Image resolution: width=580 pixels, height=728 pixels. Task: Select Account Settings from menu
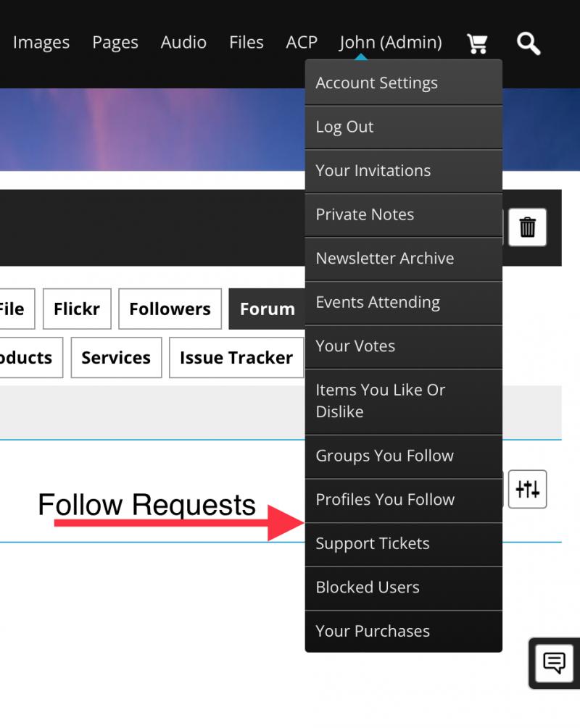click(x=403, y=83)
